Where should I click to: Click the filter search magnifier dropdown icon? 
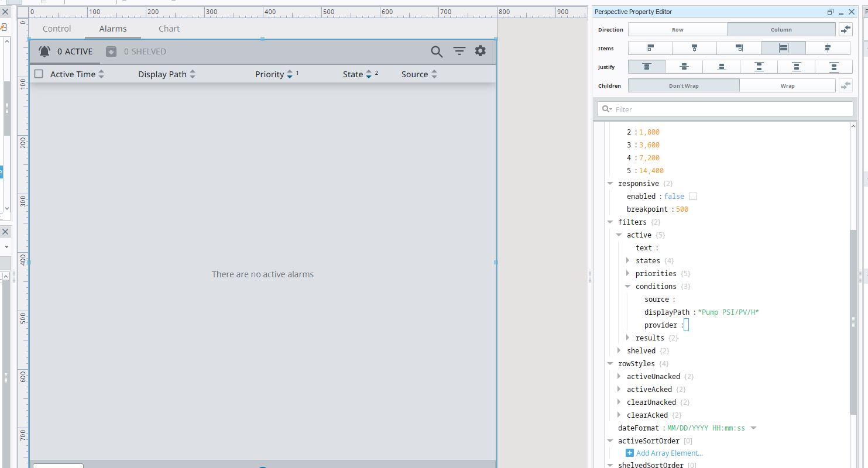click(607, 109)
